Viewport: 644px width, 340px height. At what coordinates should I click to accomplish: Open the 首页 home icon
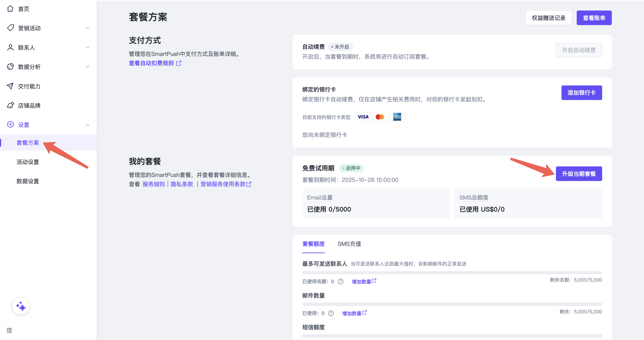(x=10, y=8)
